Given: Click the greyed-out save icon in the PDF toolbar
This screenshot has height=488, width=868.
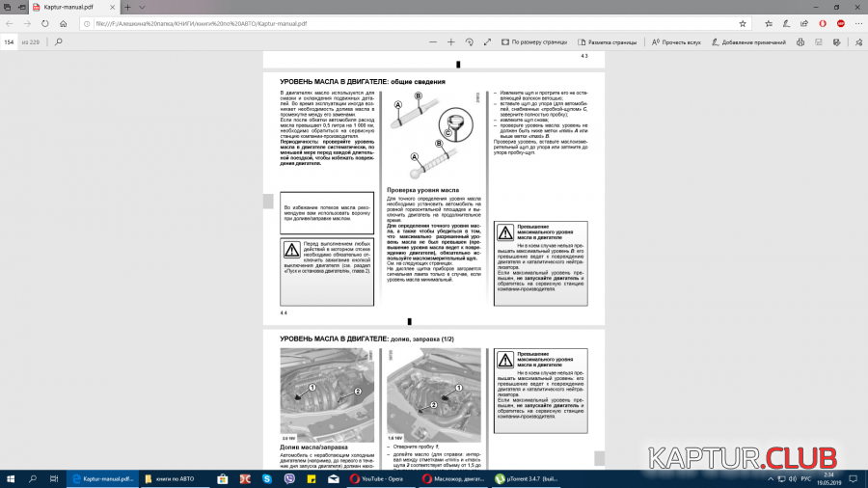Looking at the screenshot, I should [x=819, y=42].
